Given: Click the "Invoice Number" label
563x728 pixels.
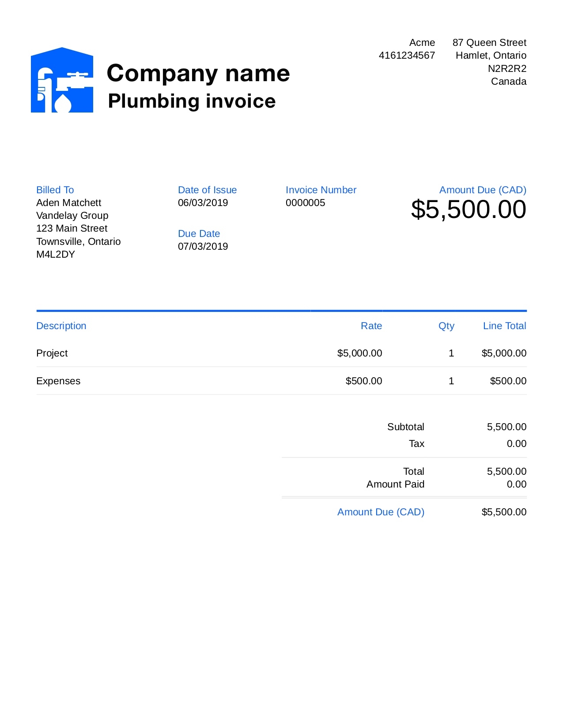Looking at the screenshot, I should click(x=321, y=190).
